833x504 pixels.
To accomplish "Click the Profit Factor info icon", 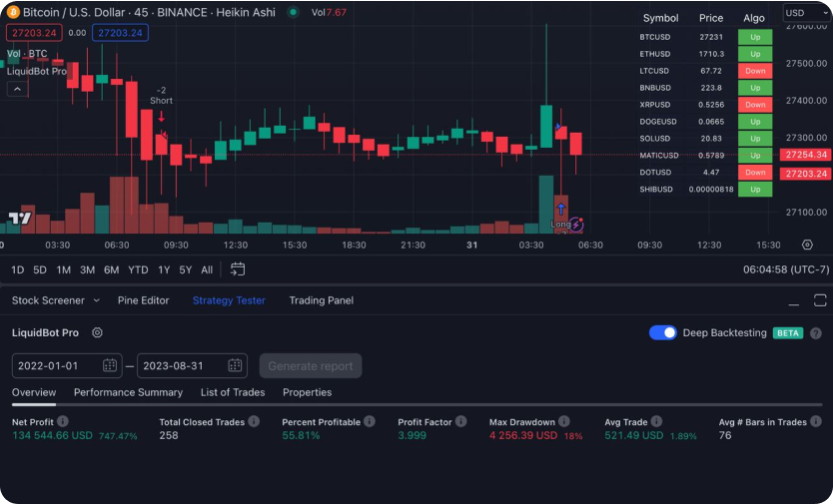I will [x=461, y=421].
